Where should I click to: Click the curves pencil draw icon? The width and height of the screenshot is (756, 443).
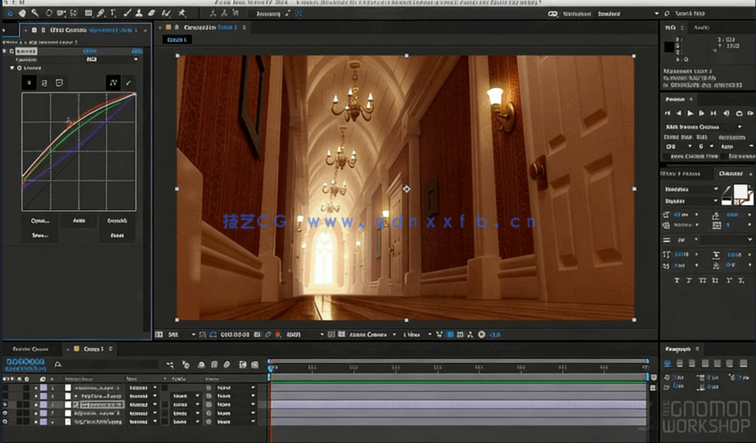(128, 81)
